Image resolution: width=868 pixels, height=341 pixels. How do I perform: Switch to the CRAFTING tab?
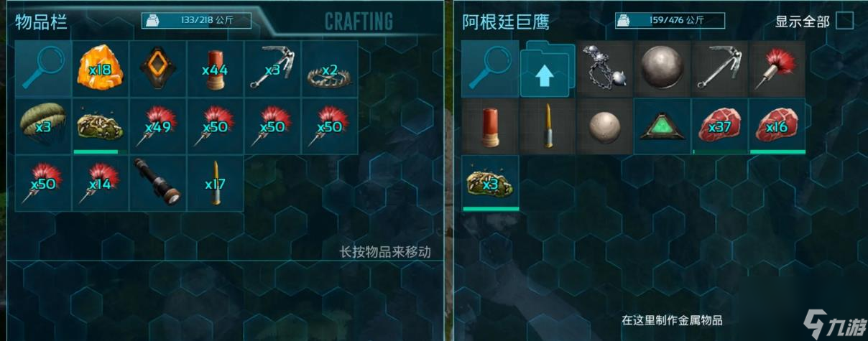pyautogui.click(x=359, y=21)
